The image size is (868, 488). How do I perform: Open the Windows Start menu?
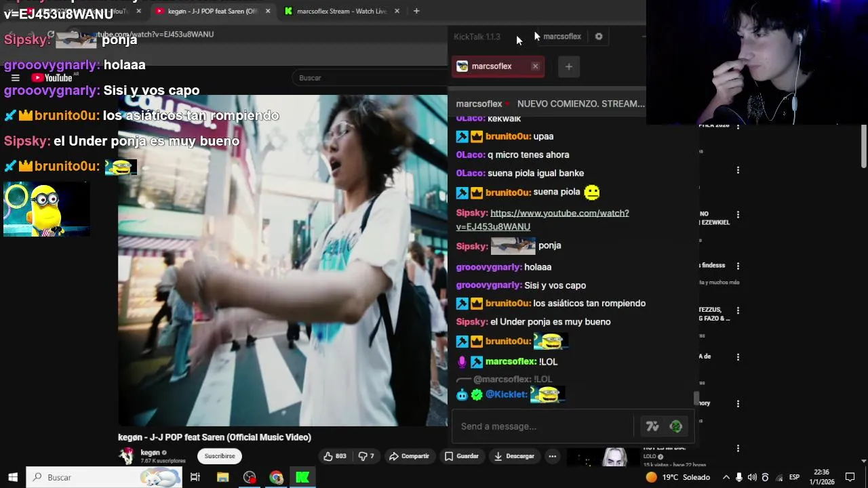13,477
